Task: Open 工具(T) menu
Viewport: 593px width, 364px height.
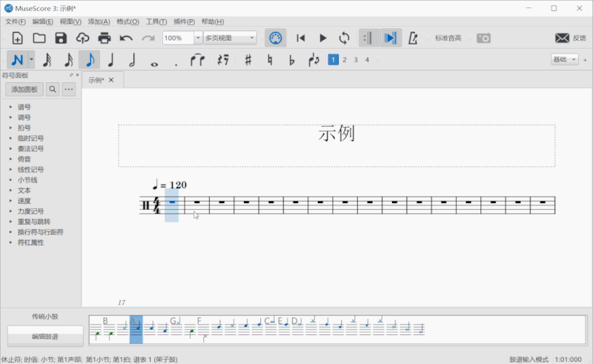Action: [156, 21]
